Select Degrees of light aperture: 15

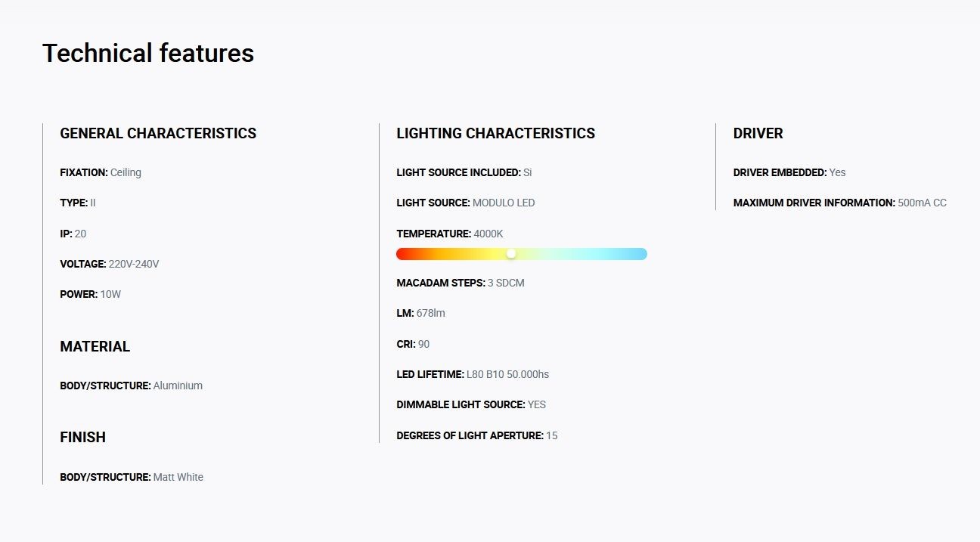tap(477, 435)
